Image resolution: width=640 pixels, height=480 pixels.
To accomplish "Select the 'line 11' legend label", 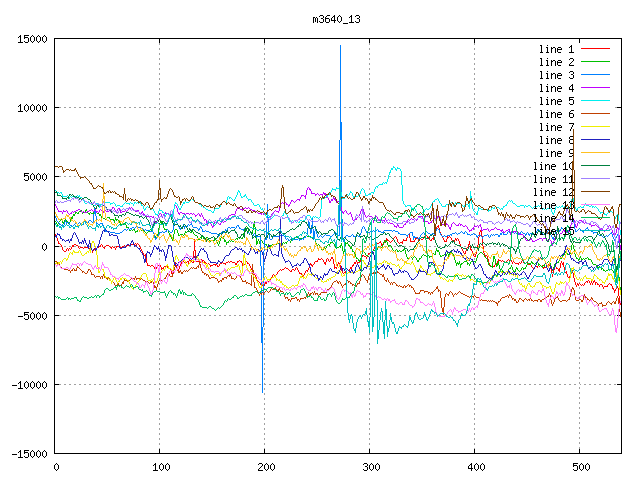I will [553, 179].
